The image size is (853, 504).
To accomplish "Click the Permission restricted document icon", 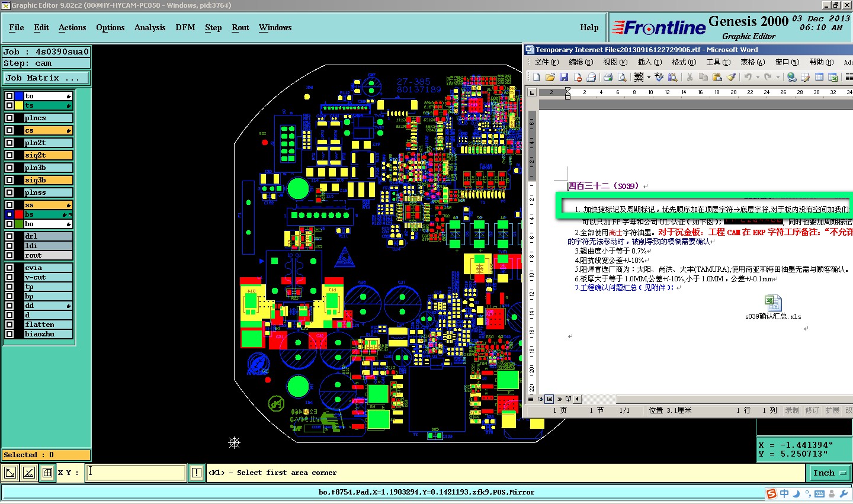I will pyautogui.click(x=577, y=77).
